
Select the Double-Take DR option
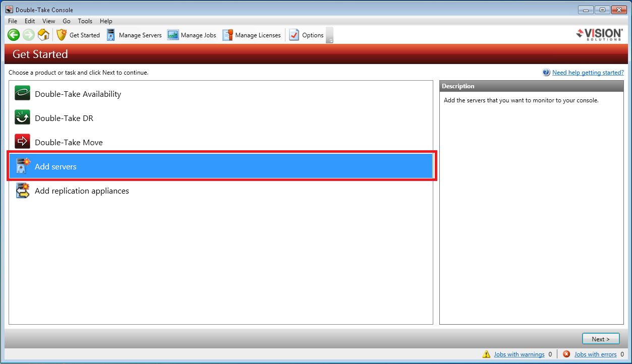(x=64, y=118)
